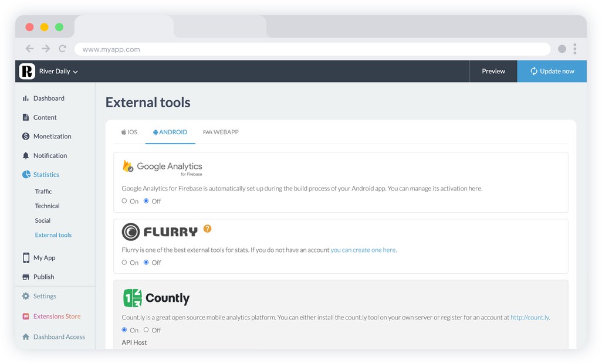This screenshot has height=364, width=602.
Task: Select the Android tab
Action: (170, 132)
